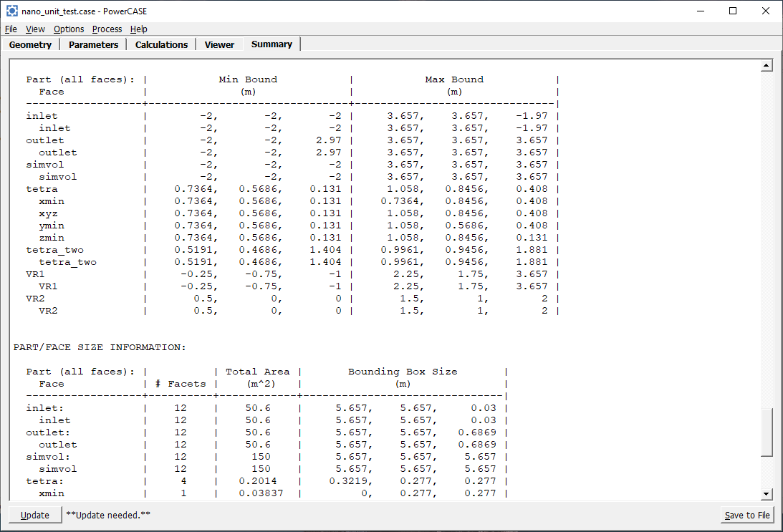Maximize the PowerCASE window

click(733, 11)
